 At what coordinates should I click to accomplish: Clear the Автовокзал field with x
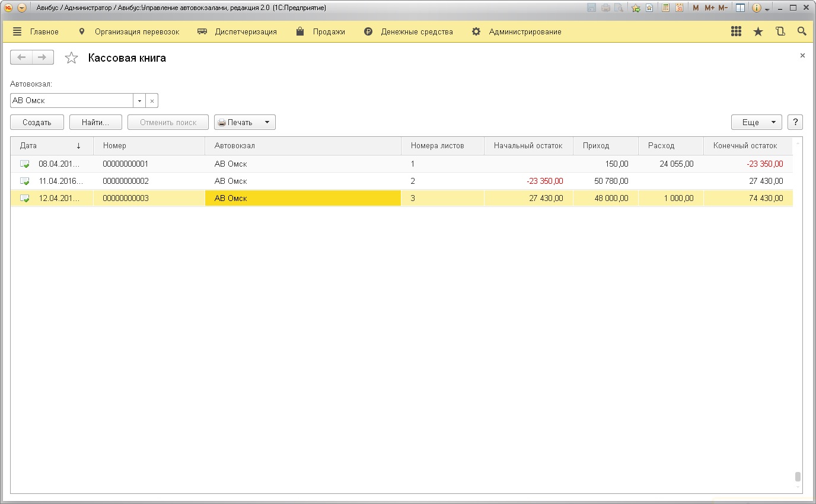tap(152, 101)
